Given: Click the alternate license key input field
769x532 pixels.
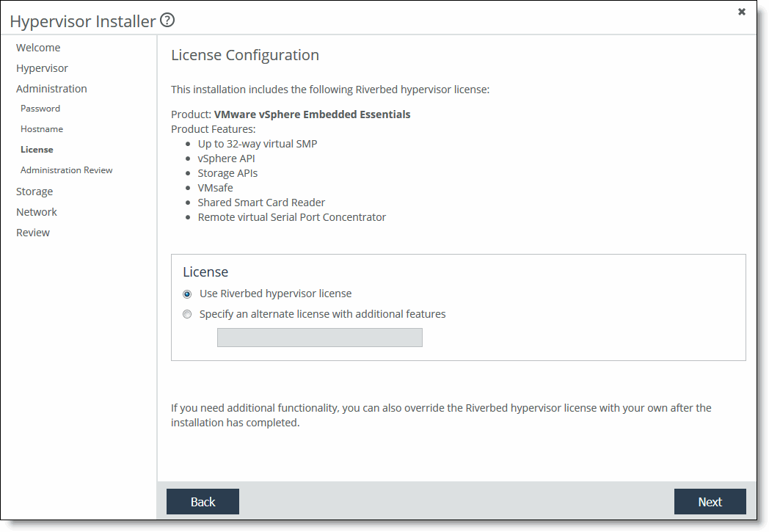Looking at the screenshot, I should point(319,338).
